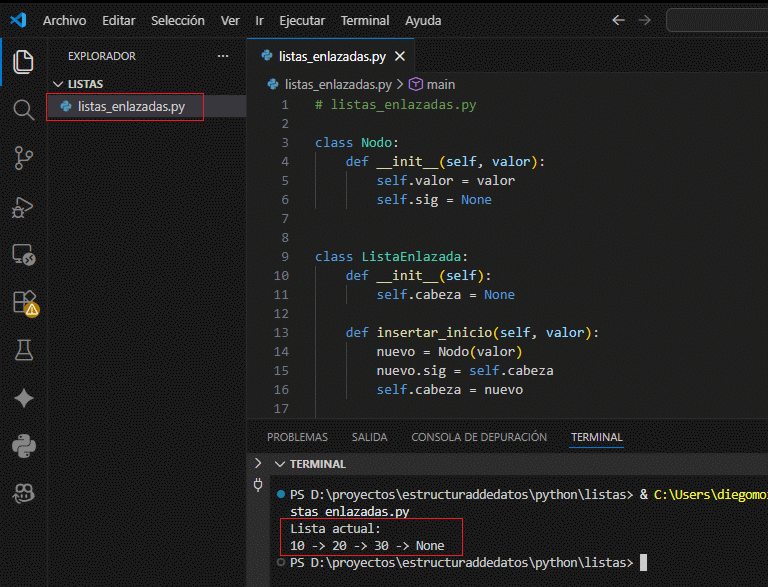Switch to the PROBLEMAS panel tab
Screen dimensions: 768x587
point(297,437)
